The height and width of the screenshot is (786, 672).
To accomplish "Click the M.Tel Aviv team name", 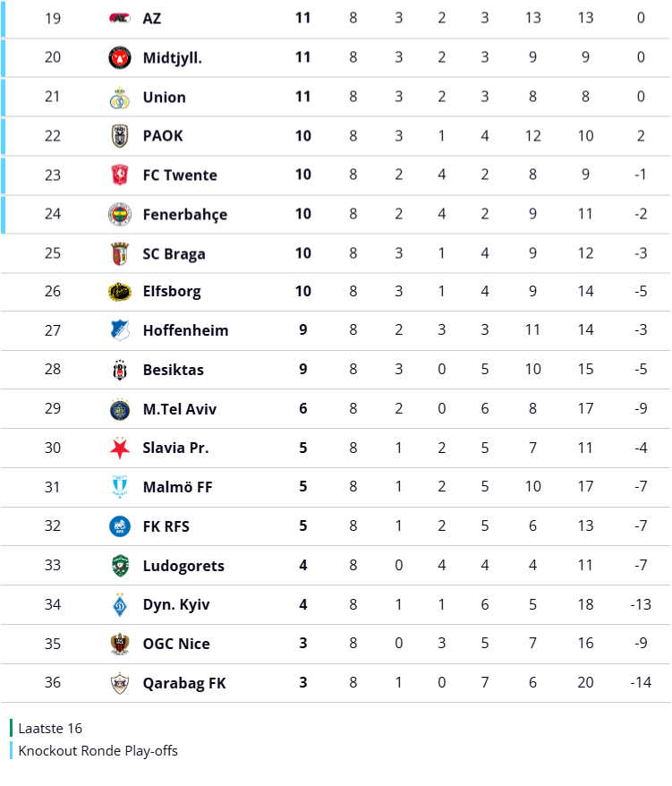I will click(x=179, y=409).
